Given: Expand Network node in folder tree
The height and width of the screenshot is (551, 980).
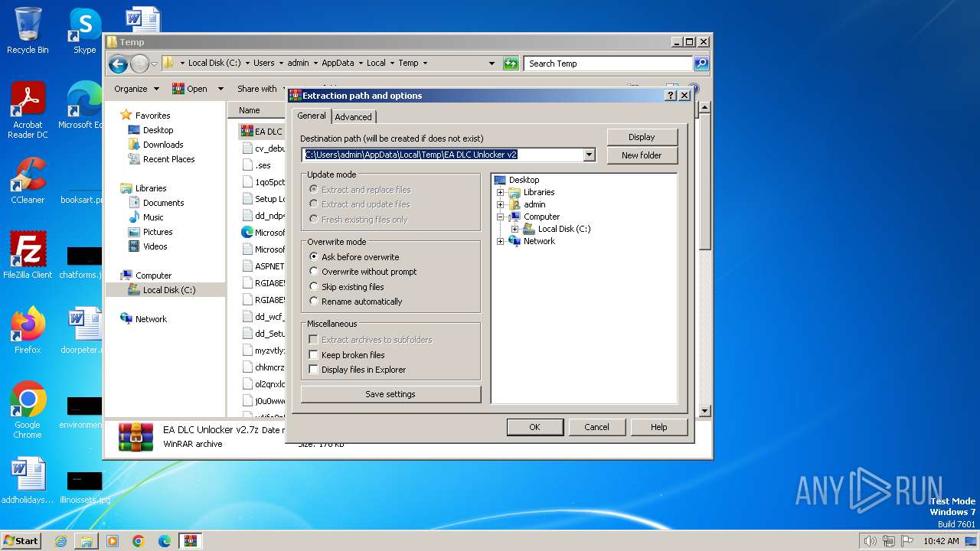Looking at the screenshot, I should pyautogui.click(x=501, y=241).
